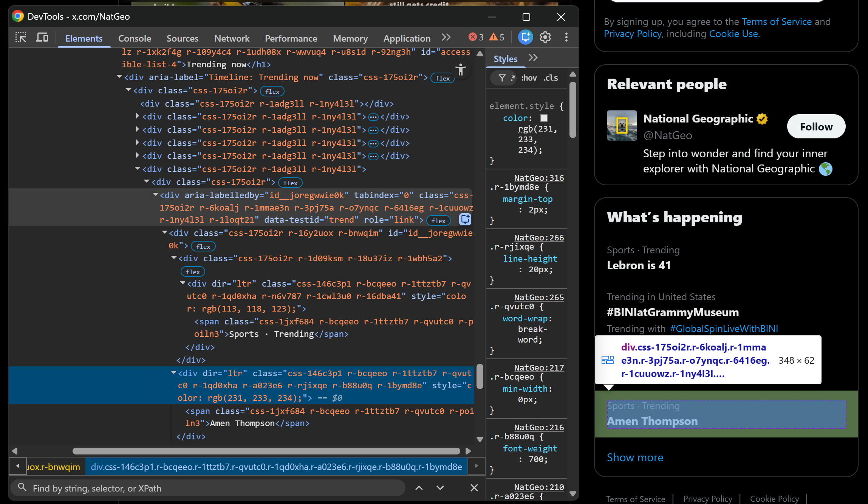868x504 pixels.
Task: Open the DevTools three-dot customize menu
Action: pyautogui.click(x=566, y=37)
